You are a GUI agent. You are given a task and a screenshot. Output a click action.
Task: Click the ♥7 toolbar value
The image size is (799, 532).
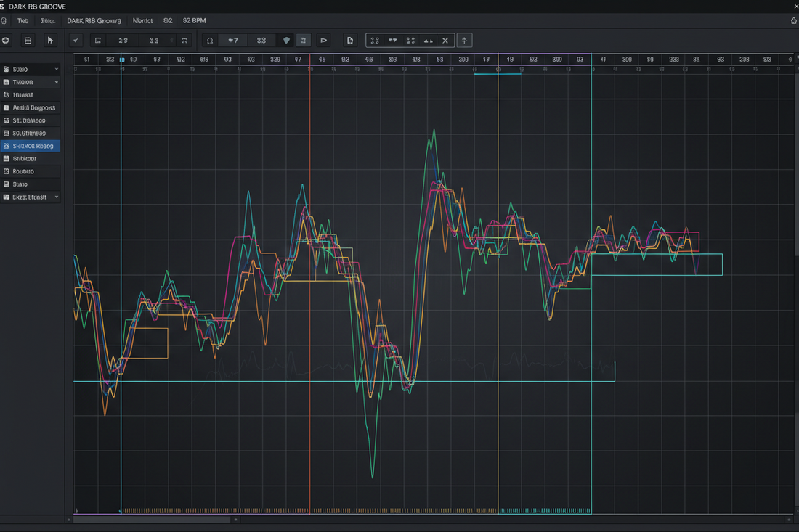(x=233, y=40)
